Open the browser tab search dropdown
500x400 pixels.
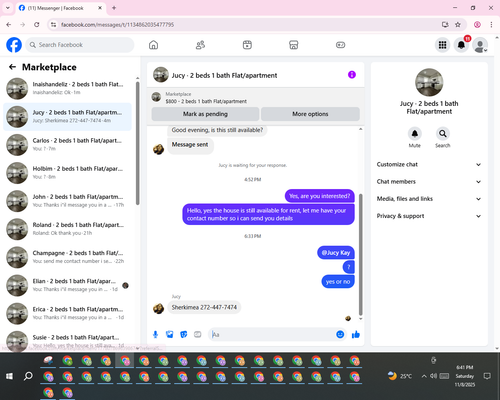8,8
